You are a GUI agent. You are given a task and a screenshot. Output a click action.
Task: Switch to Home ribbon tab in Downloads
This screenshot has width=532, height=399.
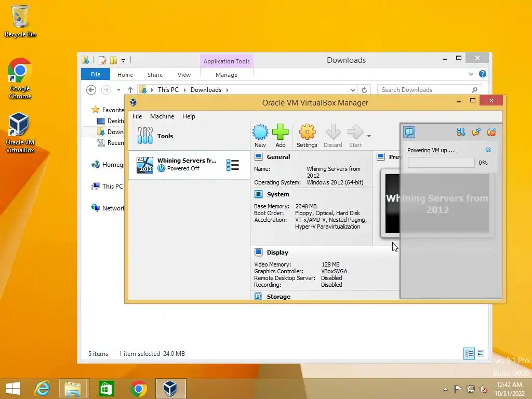tap(125, 75)
